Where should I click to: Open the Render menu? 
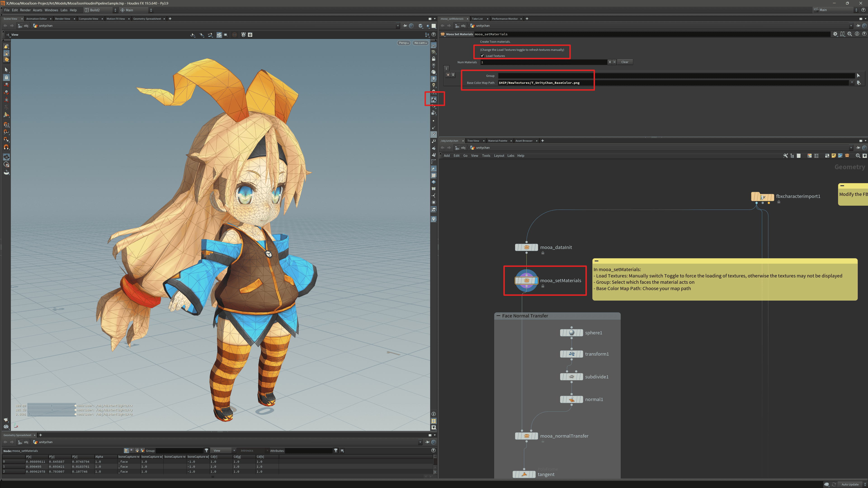coord(25,10)
